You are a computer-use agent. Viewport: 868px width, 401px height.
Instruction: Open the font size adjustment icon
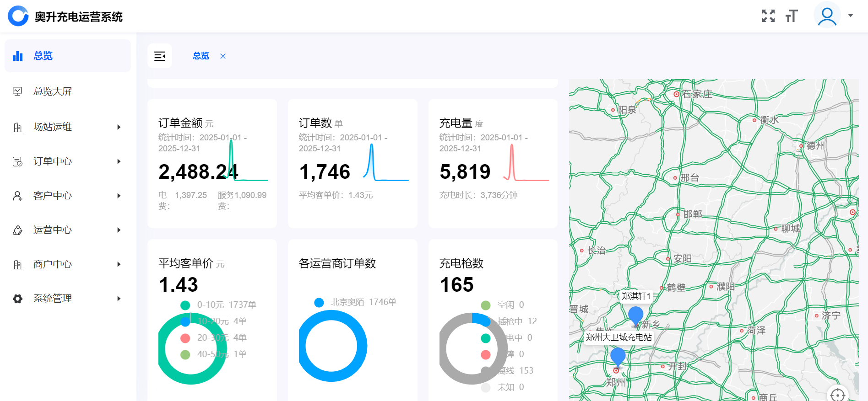tap(792, 16)
